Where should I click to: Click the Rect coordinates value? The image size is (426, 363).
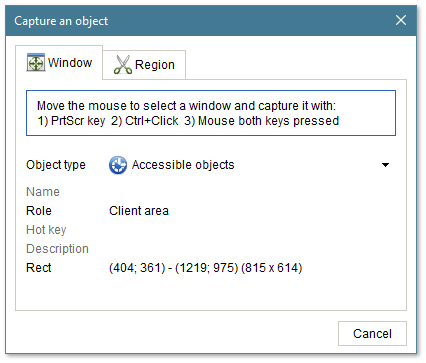point(206,268)
